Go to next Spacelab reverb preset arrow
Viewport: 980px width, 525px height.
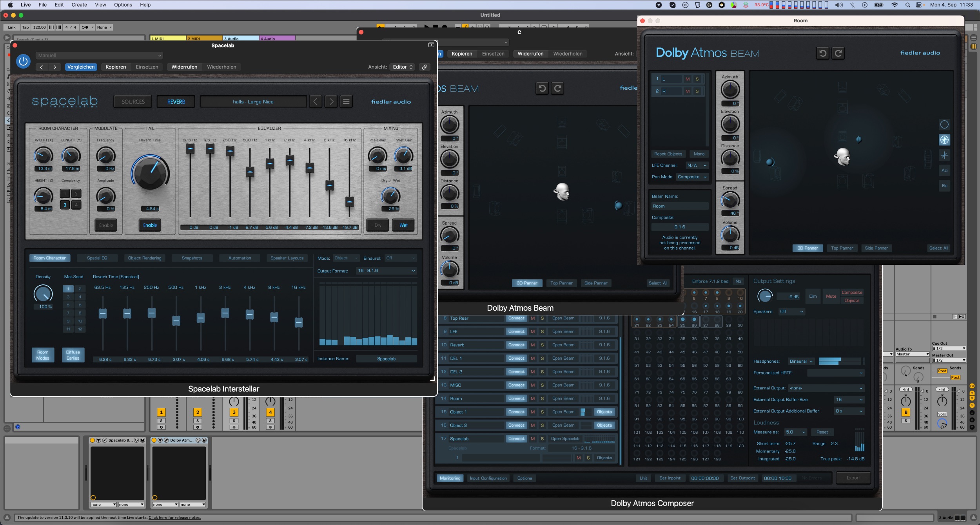click(331, 101)
